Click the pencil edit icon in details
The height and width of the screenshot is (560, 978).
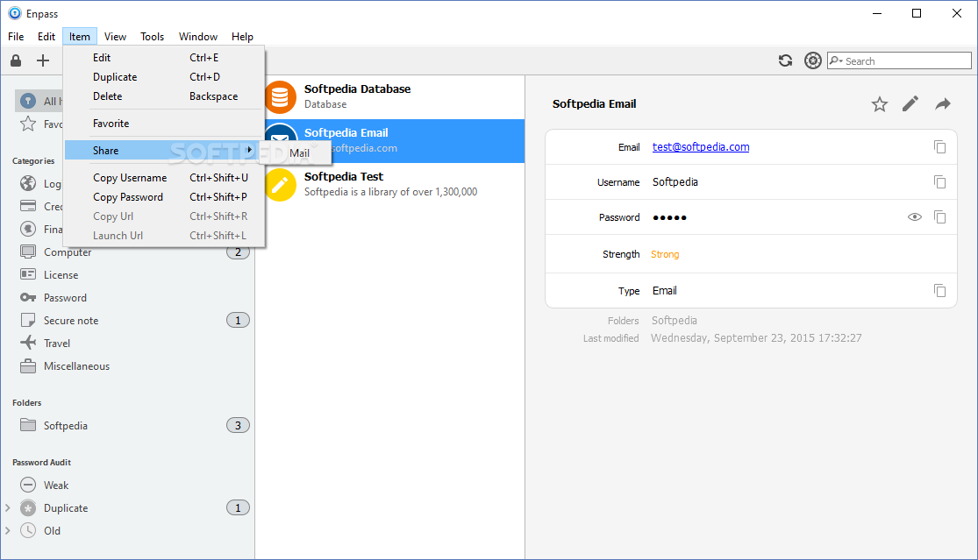point(910,103)
